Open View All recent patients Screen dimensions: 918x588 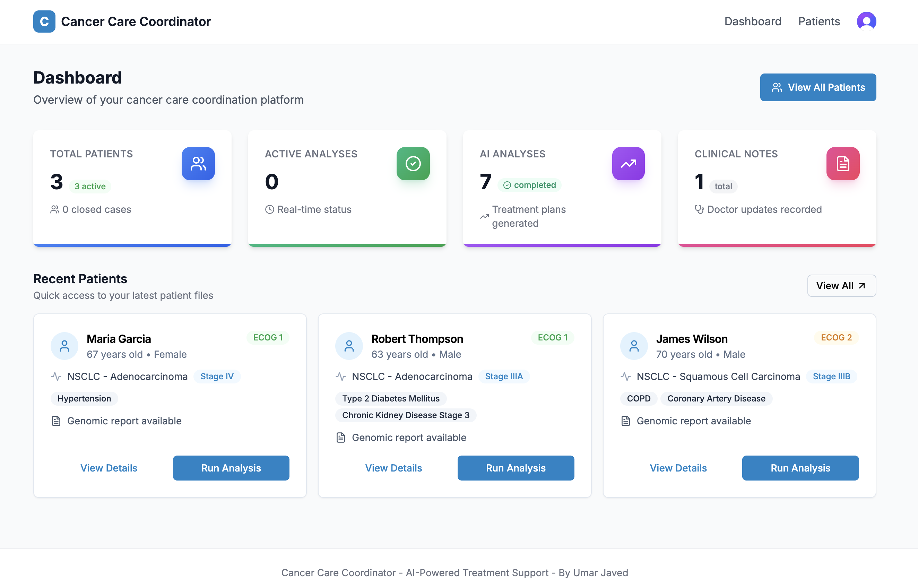[x=841, y=286]
